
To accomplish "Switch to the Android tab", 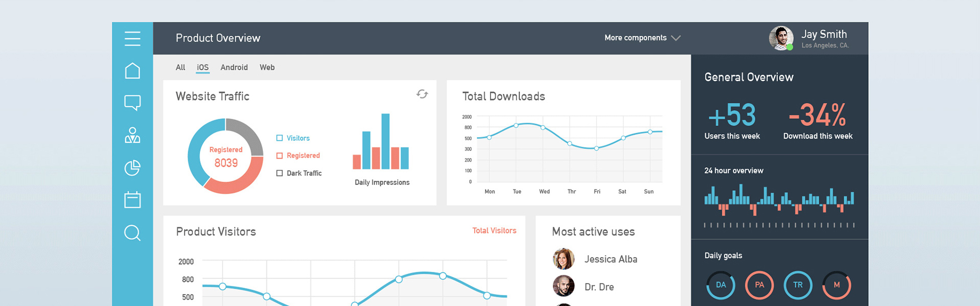I will pos(234,67).
